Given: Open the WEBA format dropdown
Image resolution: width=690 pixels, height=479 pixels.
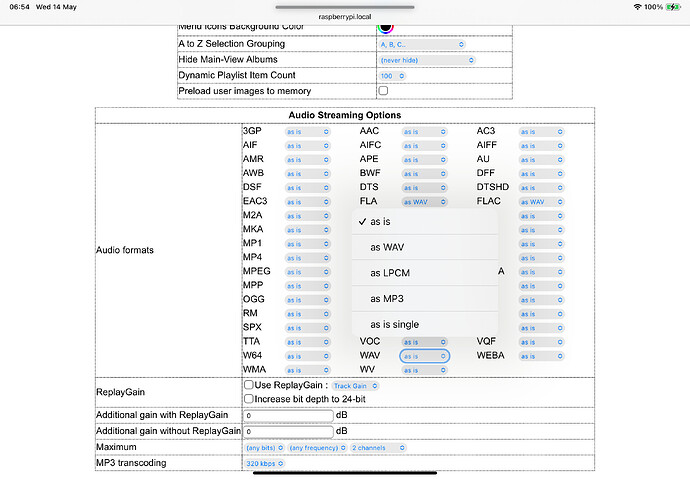Looking at the screenshot, I should pyautogui.click(x=541, y=356).
